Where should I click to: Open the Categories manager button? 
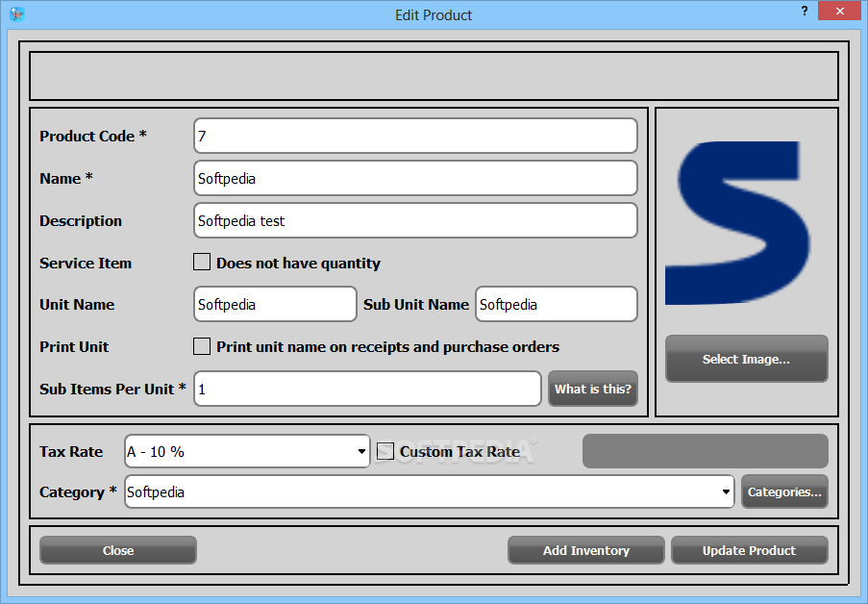pos(784,491)
